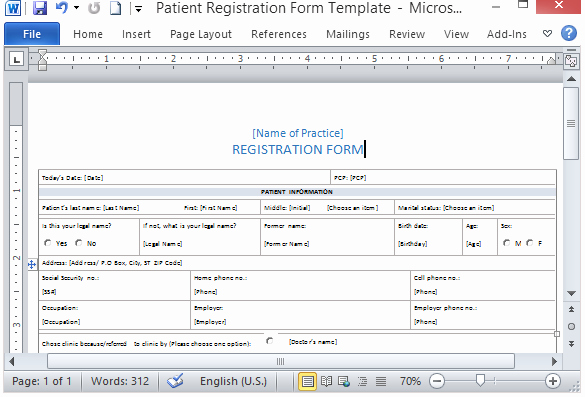This screenshot has height=397, width=585.
Task: Click the [First Name] placeholder field
Action: pyautogui.click(x=218, y=208)
